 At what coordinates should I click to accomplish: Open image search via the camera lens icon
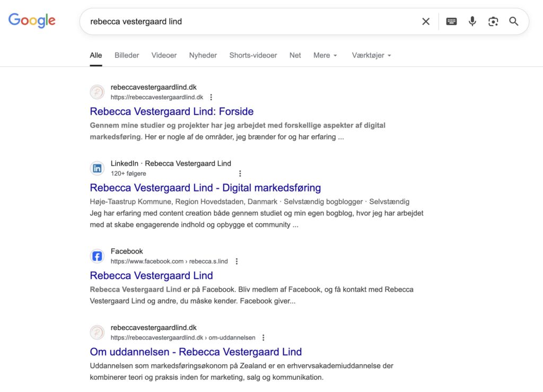[x=493, y=21]
